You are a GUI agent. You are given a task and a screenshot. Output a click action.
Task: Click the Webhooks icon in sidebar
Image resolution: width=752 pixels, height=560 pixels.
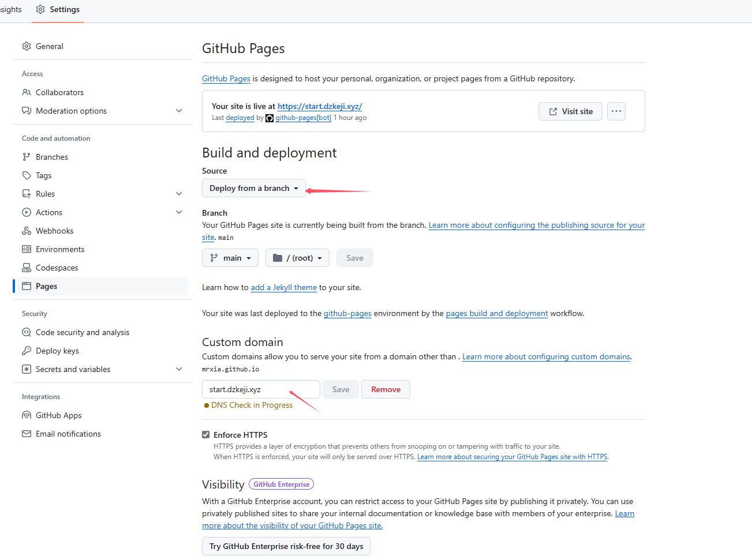tap(27, 231)
